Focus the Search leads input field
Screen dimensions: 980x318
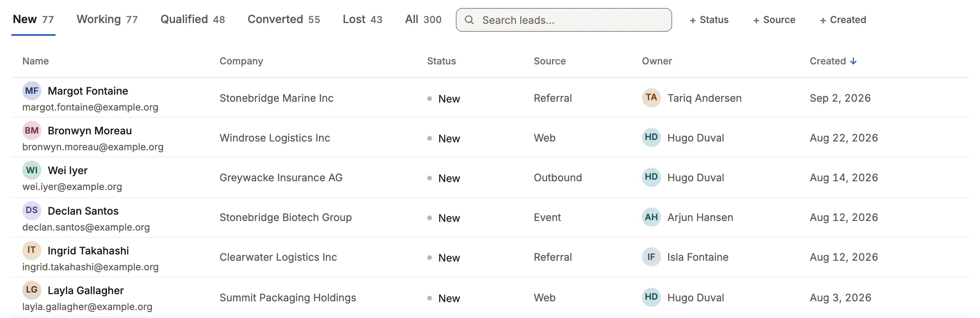[x=564, y=20]
